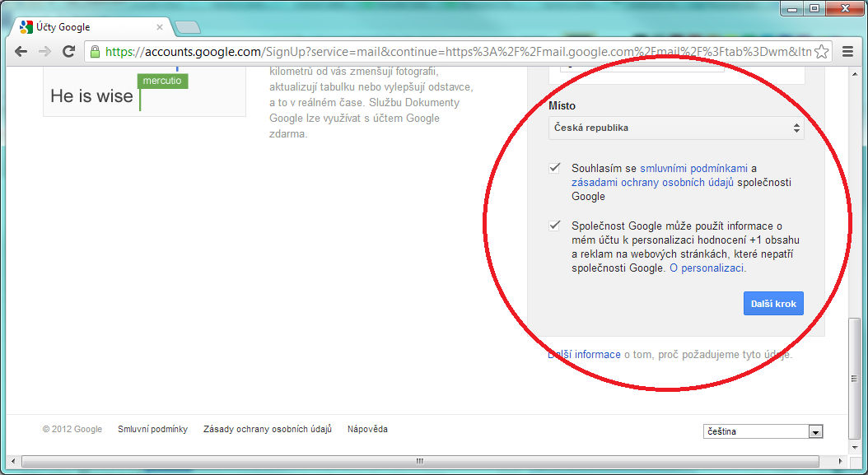Uncheck the Souhlasím se smluvními podmínkami checkbox
Screen dimensions: 868x475
click(554, 168)
